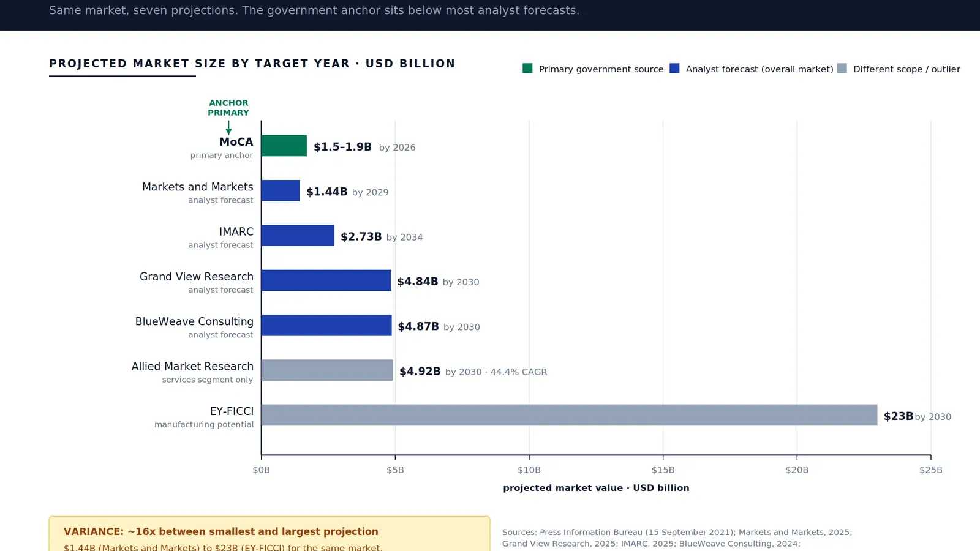Click the green down arrow above MoCA
The height and width of the screenshot is (551, 980).
[x=228, y=127]
